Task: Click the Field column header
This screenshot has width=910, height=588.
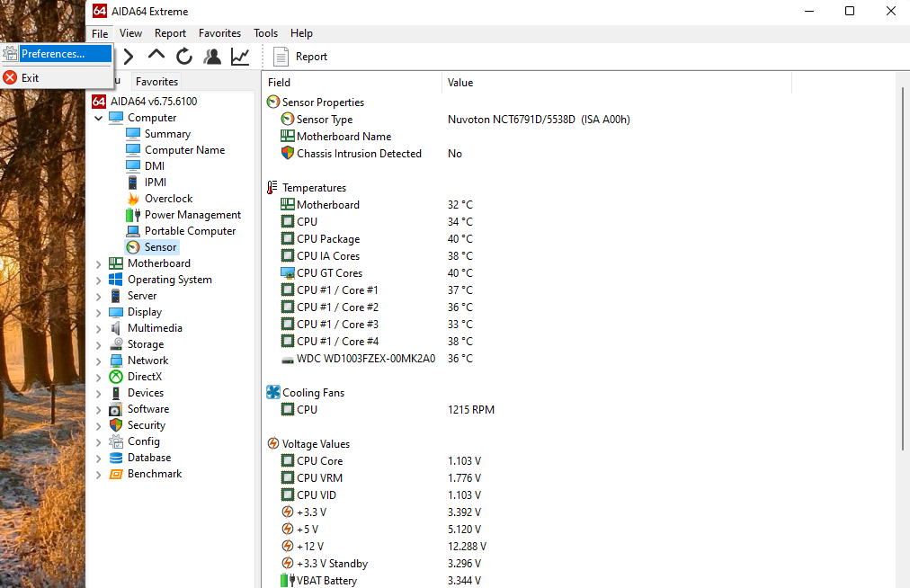Action: click(x=352, y=83)
